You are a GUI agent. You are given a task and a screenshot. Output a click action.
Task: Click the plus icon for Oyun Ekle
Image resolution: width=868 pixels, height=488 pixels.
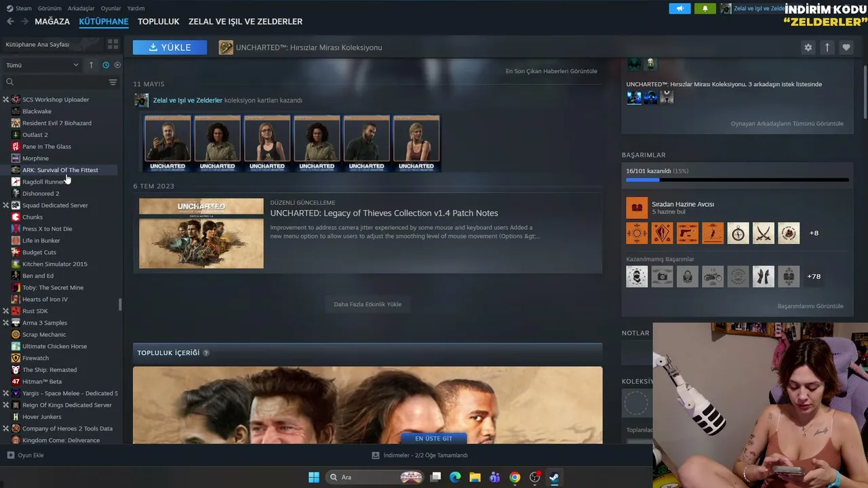pos(10,455)
